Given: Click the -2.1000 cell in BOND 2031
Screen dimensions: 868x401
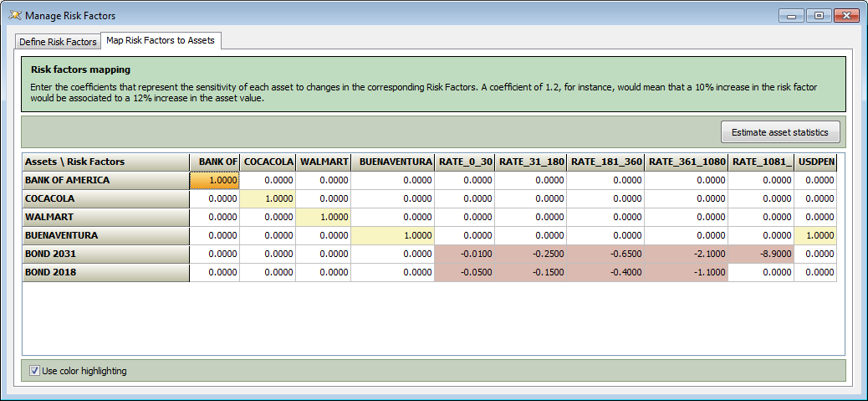Looking at the screenshot, I should 687,254.
